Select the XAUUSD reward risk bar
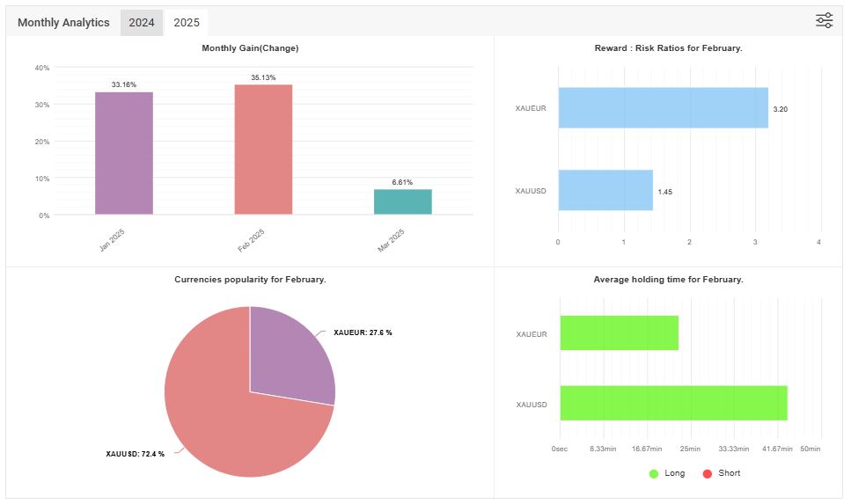The height and width of the screenshot is (504, 851). [605, 190]
